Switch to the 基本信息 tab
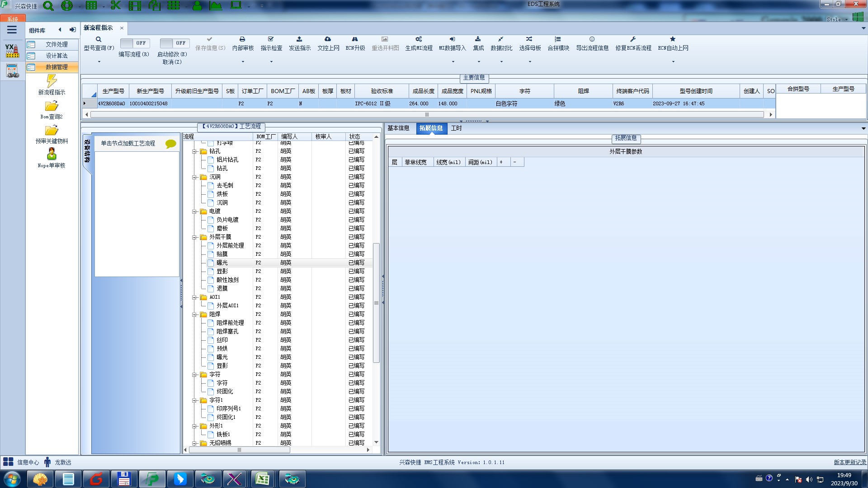The width and height of the screenshot is (868, 488). (x=398, y=128)
